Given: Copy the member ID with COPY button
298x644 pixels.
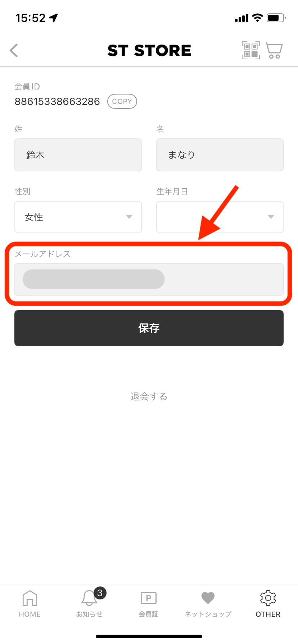Looking at the screenshot, I should click(122, 101).
